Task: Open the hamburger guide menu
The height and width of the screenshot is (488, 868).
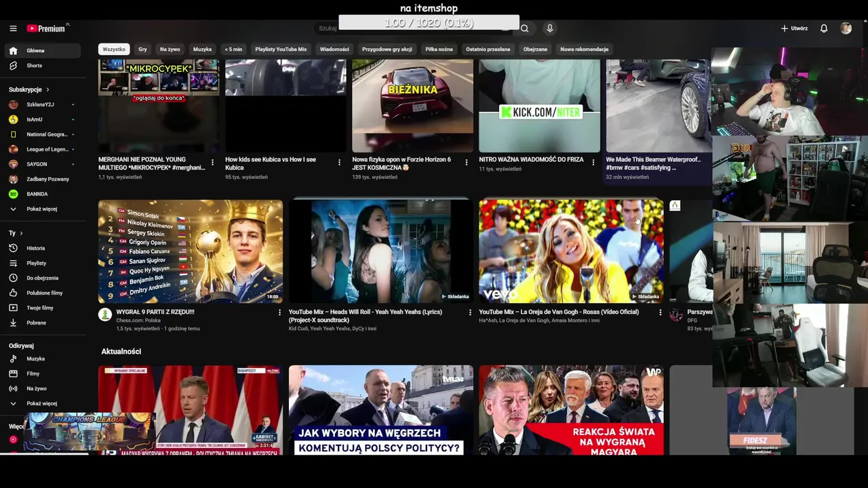Action: click(x=13, y=28)
